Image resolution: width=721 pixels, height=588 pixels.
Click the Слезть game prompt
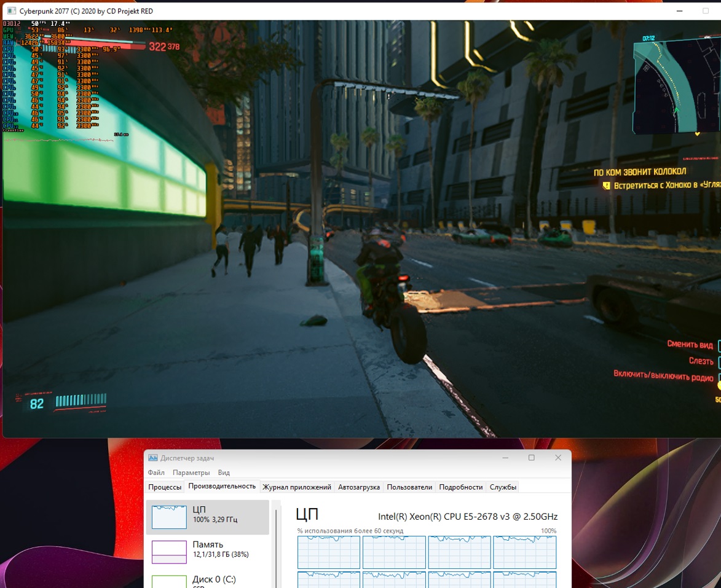pos(701,361)
